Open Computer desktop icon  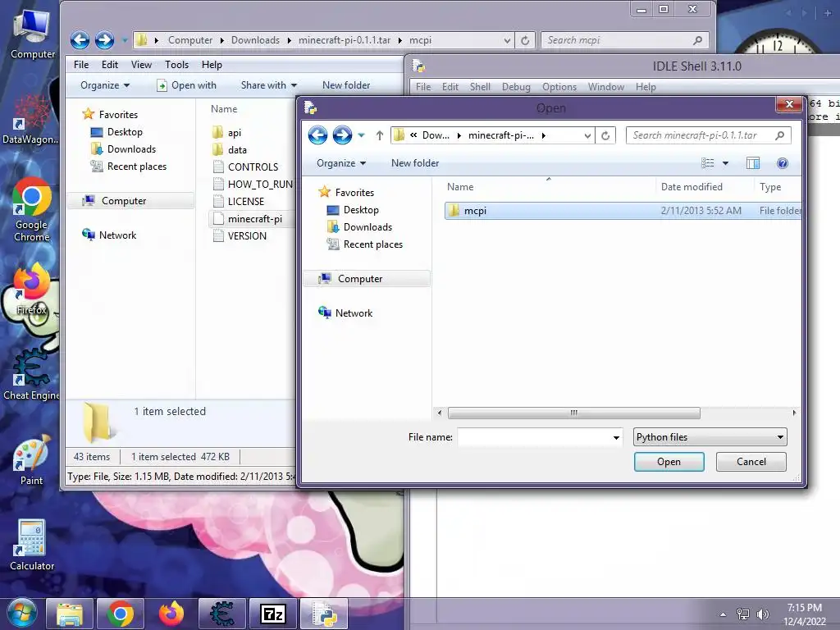pyautogui.click(x=32, y=34)
